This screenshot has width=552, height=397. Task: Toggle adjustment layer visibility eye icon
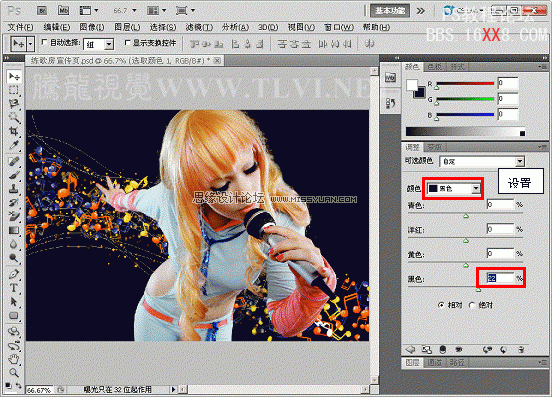(459, 349)
